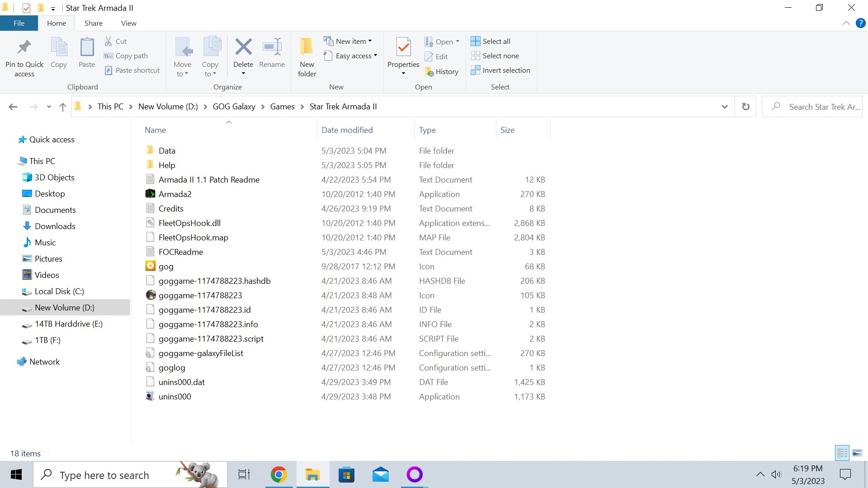
Task: Sort by Type column header
Action: tap(455, 130)
